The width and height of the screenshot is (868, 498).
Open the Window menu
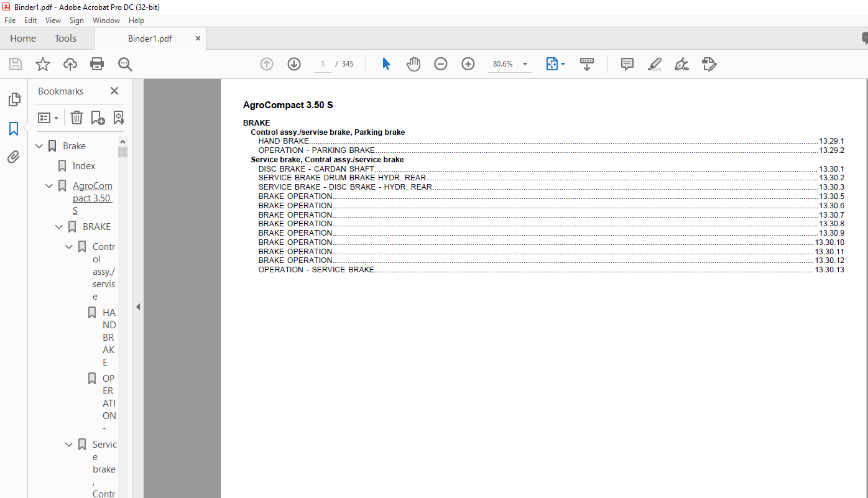coord(106,21)
